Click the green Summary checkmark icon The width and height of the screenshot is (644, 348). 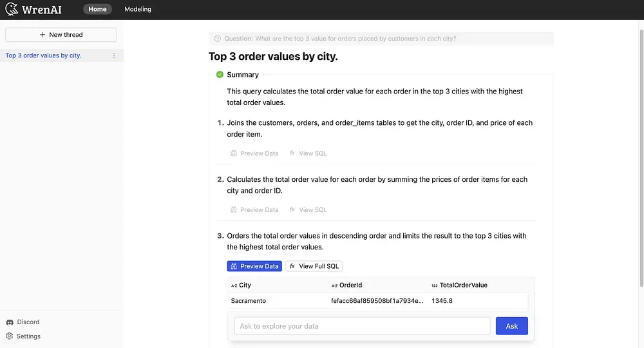220,75
